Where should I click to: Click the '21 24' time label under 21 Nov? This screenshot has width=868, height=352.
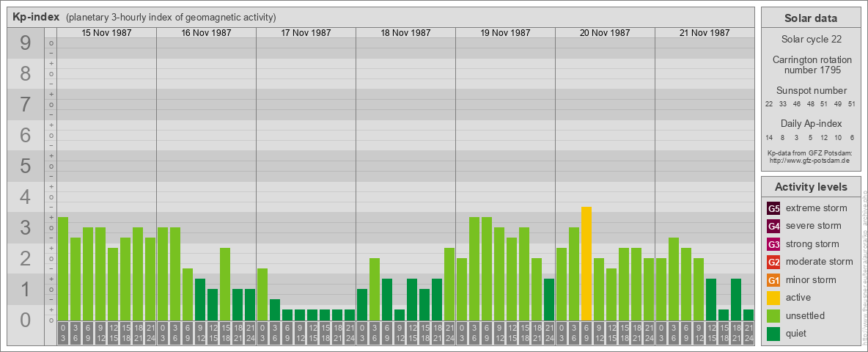(749, 334)
